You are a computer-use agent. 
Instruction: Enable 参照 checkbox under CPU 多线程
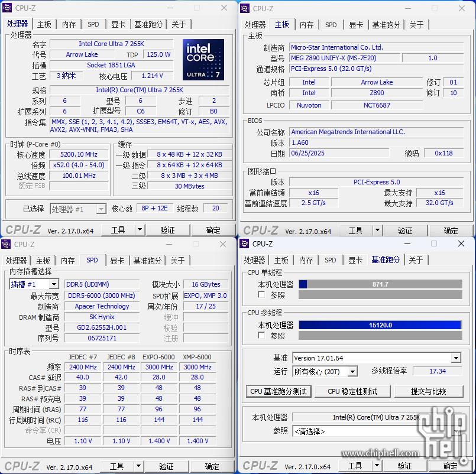261,336
